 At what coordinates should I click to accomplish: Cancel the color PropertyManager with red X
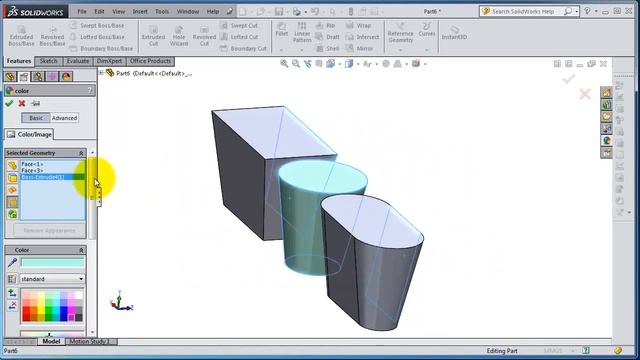[x=22, y=104]
